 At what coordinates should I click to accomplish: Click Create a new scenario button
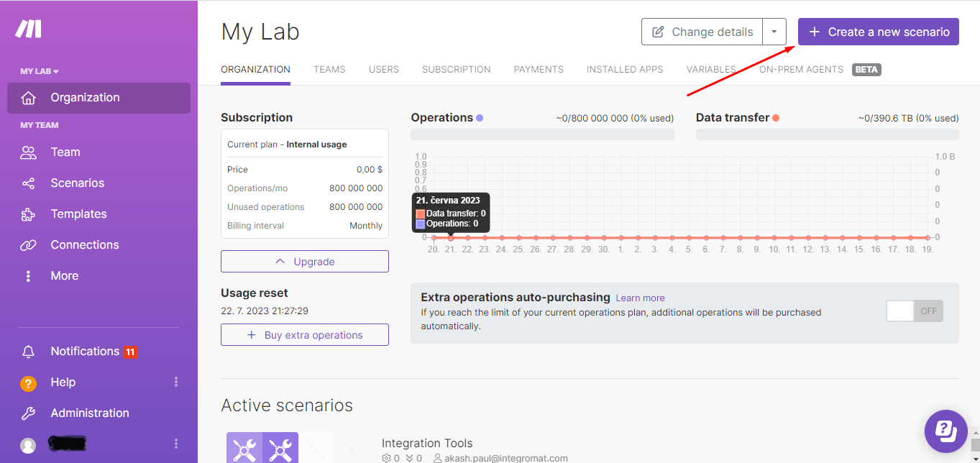pos(878,32)
